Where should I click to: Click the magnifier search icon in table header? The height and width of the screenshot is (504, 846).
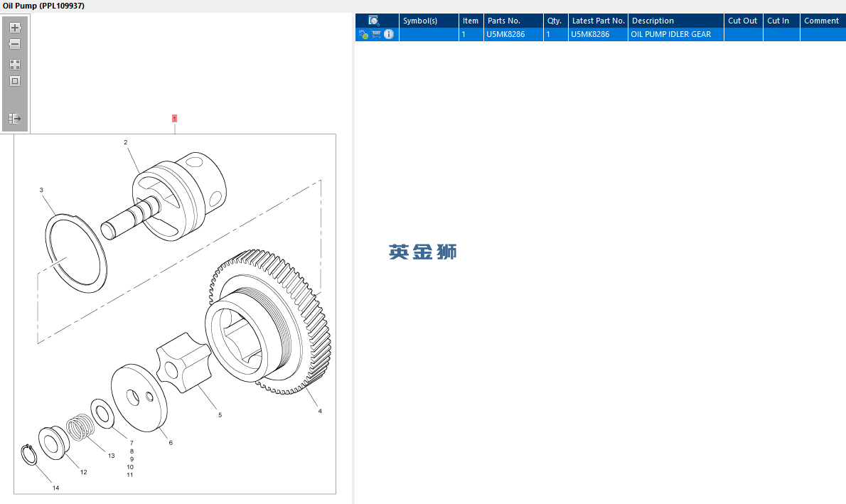[x=374, y=21]
